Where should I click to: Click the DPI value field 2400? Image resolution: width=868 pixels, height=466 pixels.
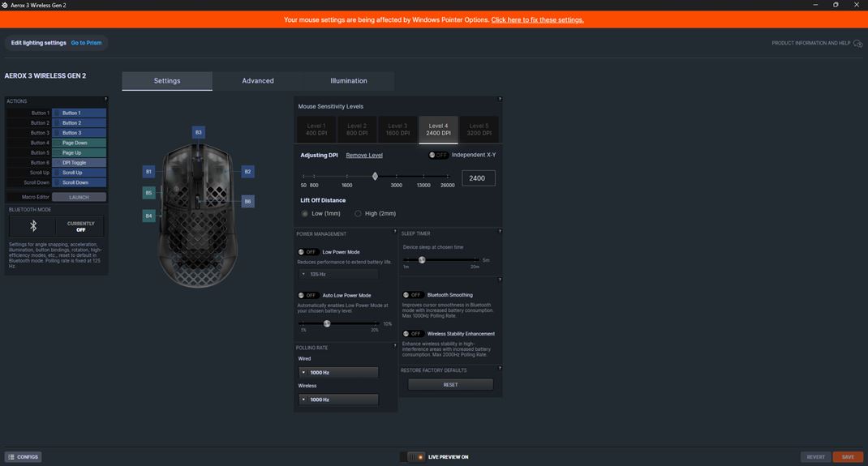tap(479, 178)
